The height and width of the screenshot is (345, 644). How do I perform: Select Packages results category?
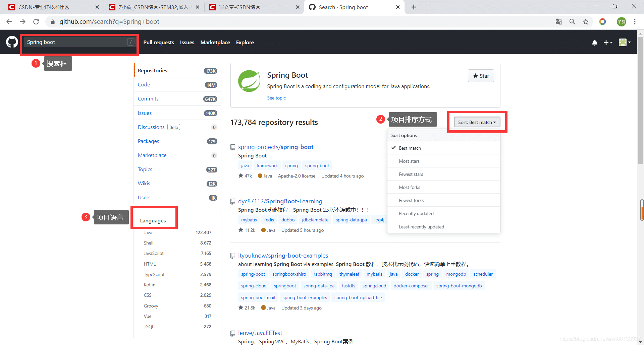tap(177, 141)
